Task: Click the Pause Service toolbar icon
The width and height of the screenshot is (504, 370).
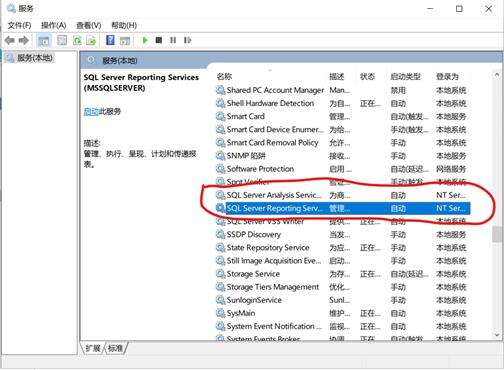Action: [173, 40]
